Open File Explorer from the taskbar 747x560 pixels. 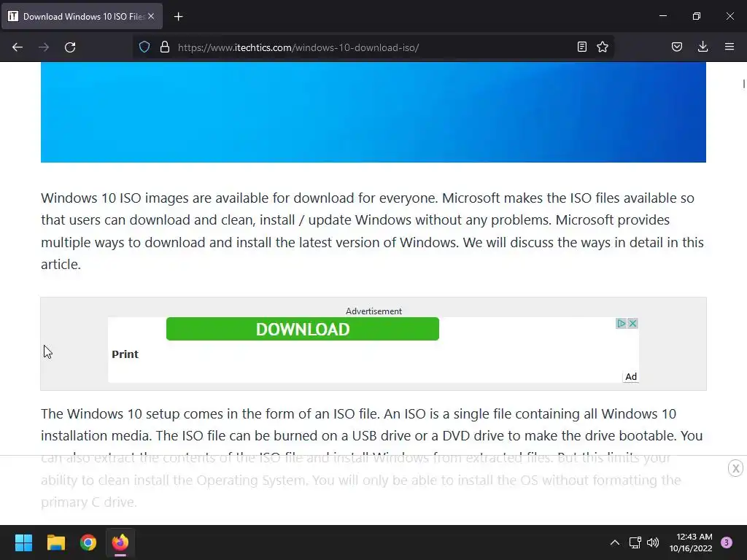55,542
